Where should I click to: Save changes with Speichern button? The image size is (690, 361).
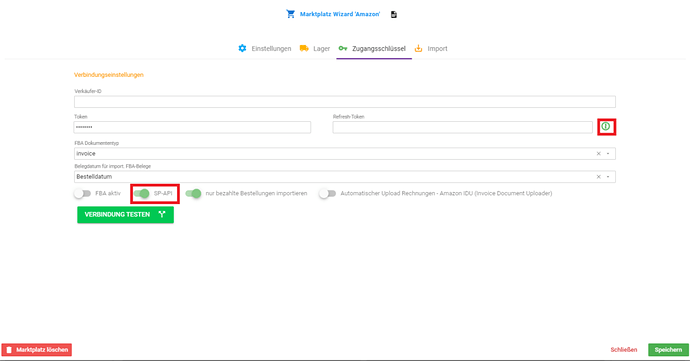tap(668, 350)
